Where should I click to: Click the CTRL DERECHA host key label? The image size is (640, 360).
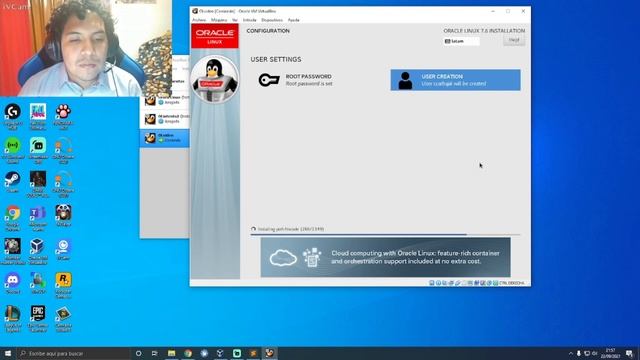pyautogui.click(x=512, y=283)
